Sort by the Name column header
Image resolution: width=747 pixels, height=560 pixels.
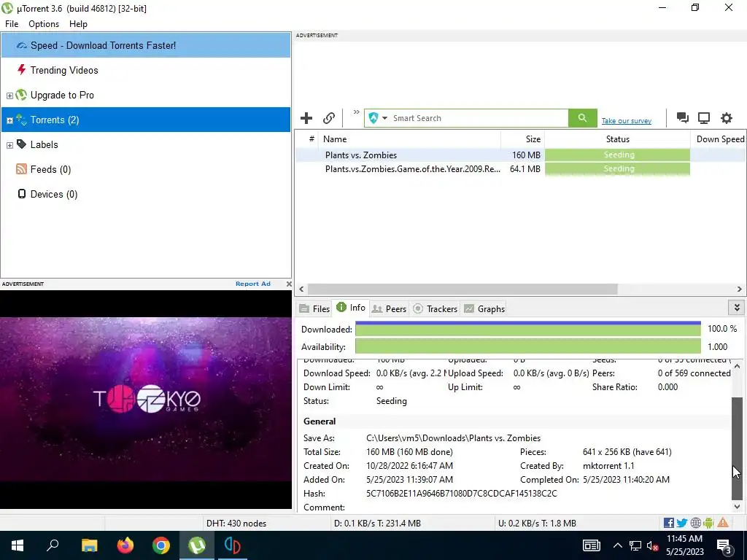[x=410, y=139]
